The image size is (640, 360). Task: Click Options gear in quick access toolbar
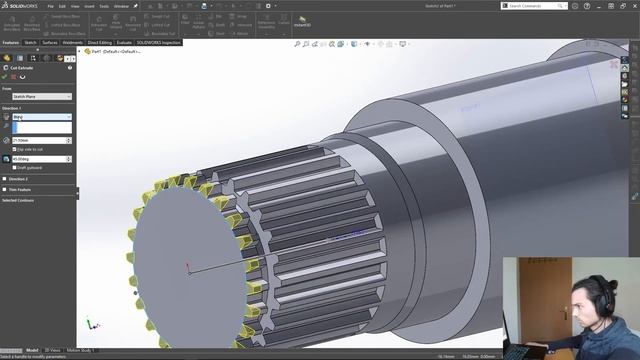click(268, 6)
